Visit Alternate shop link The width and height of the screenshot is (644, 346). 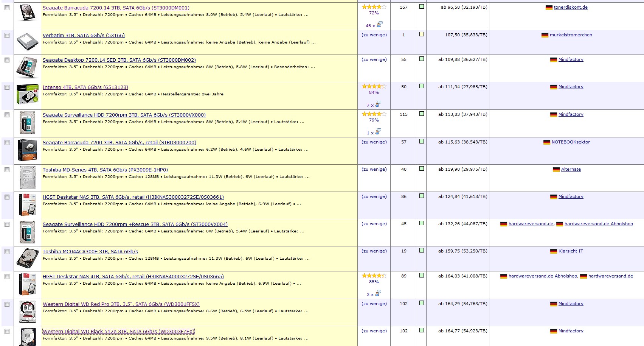coord(571,170)
